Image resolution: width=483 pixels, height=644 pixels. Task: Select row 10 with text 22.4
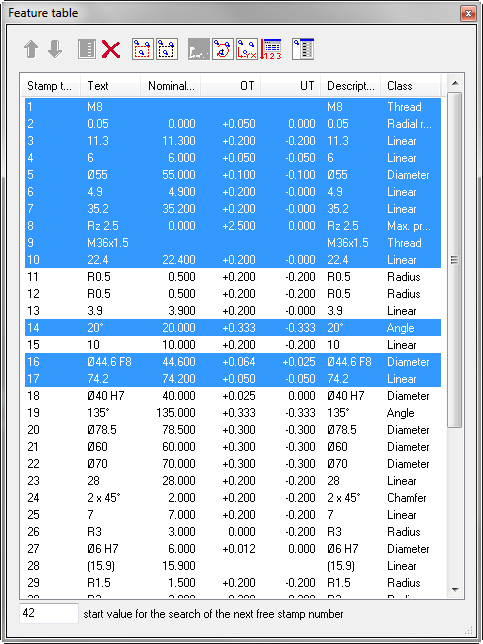[x=233, y=260]
